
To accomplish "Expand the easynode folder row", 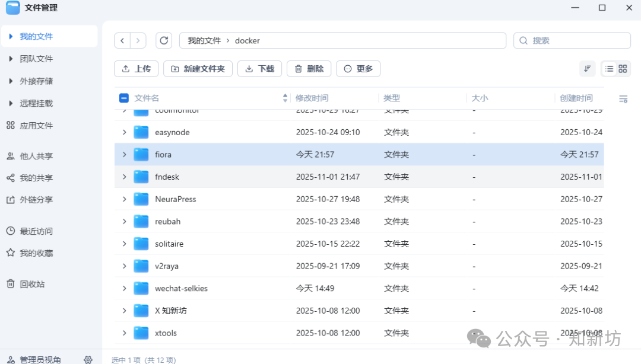I will click(124, 132).
